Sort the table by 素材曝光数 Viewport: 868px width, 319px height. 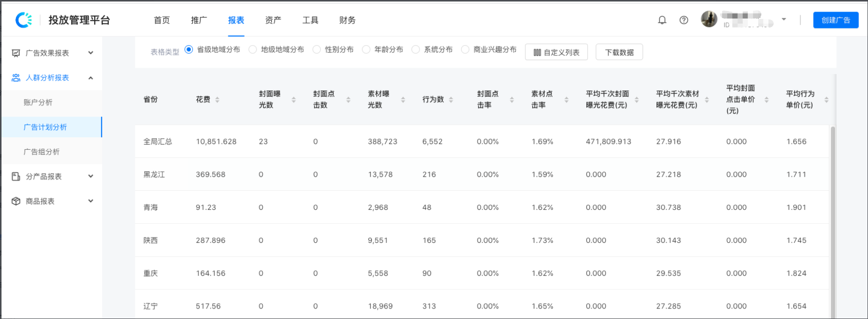pyautogui.click(x=403, y=100)
